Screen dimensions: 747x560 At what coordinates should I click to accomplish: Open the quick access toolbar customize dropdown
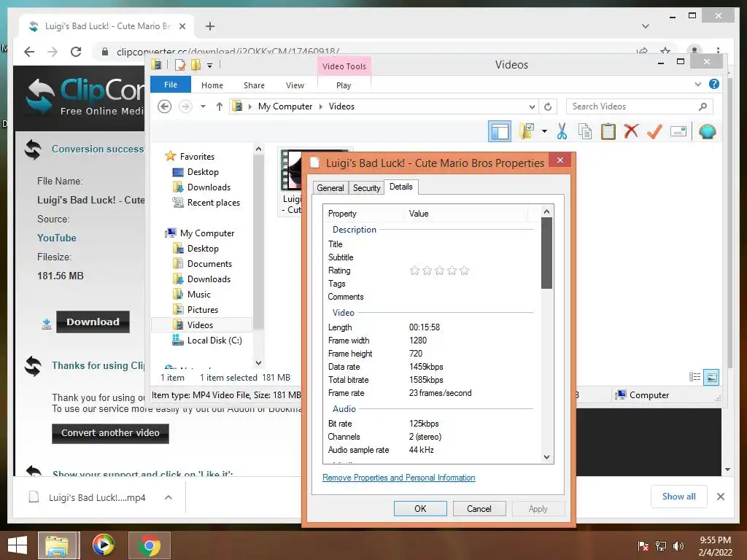tap(209, 65)
